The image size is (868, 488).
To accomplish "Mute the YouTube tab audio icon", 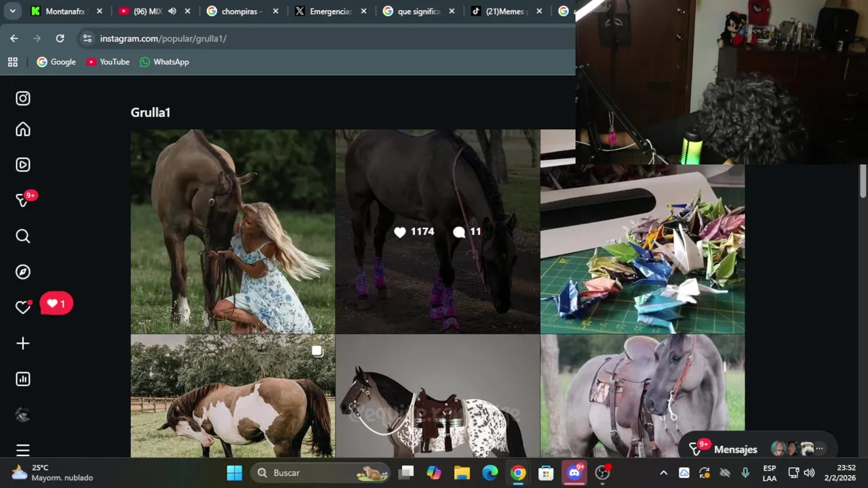I will click(172, 11).
